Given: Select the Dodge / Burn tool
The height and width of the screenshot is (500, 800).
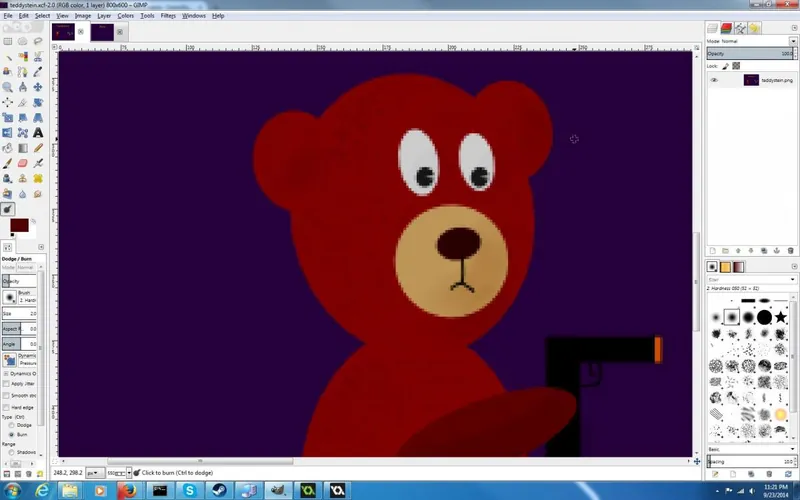Looking at the screenshot, I should (x=8, y=209).
